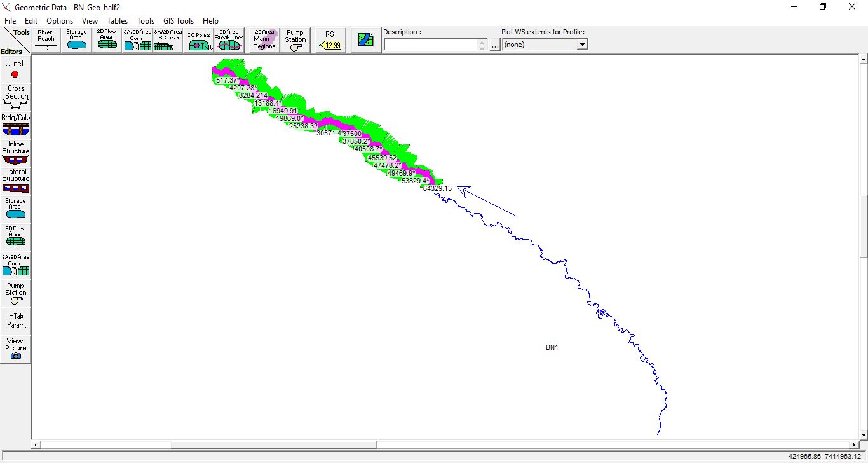This screenshot has height=463, width=868.
Task: Expand Plot WS extents for Profile dropdown
Action: click(x=581, y=45)
